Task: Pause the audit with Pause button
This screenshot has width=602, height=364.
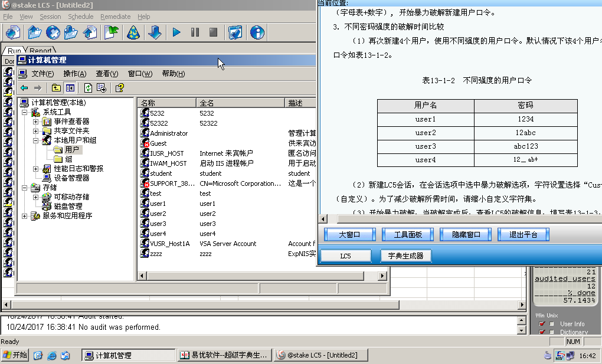Action: click(195, 32)
